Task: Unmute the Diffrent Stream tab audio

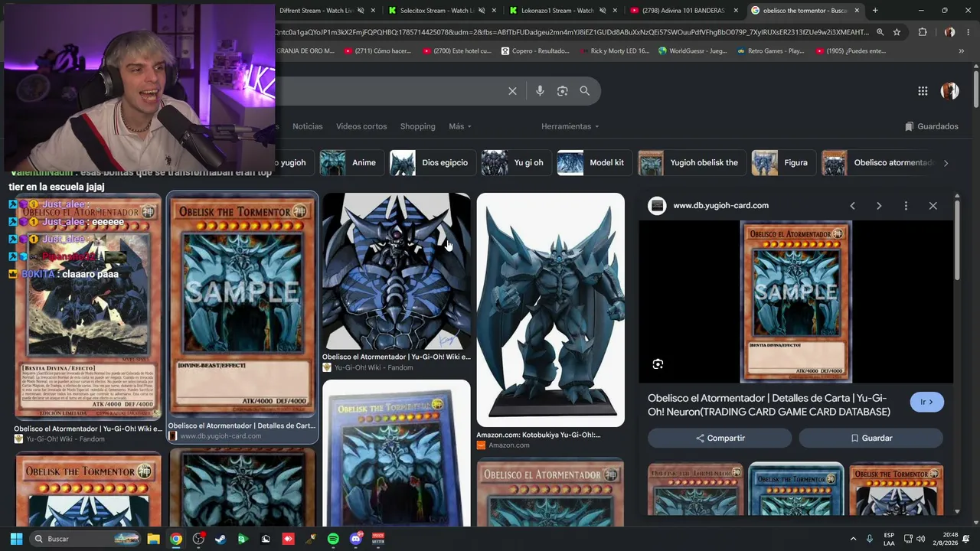Action: pyautogui.click(x=361, y=11)
